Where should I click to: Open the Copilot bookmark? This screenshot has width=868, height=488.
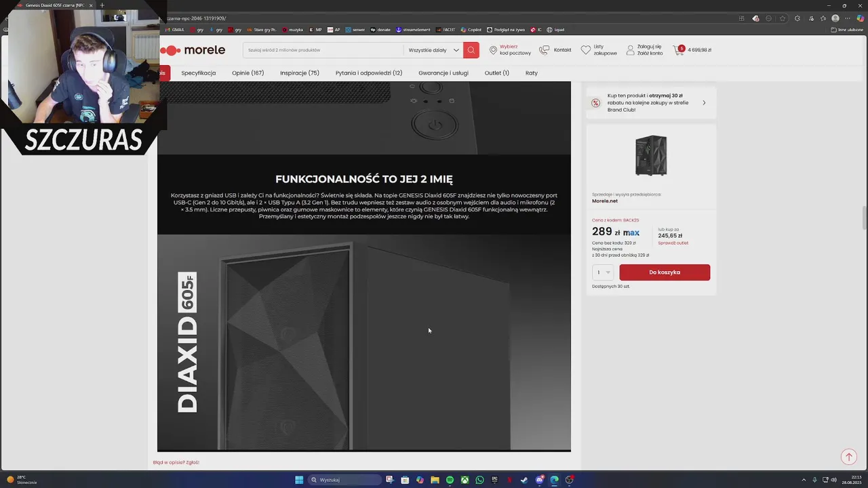[x=471, y=30]
